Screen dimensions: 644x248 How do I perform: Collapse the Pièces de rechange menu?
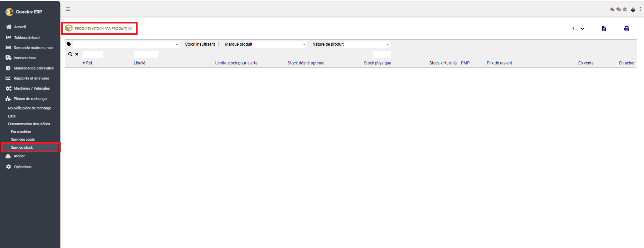30,99
